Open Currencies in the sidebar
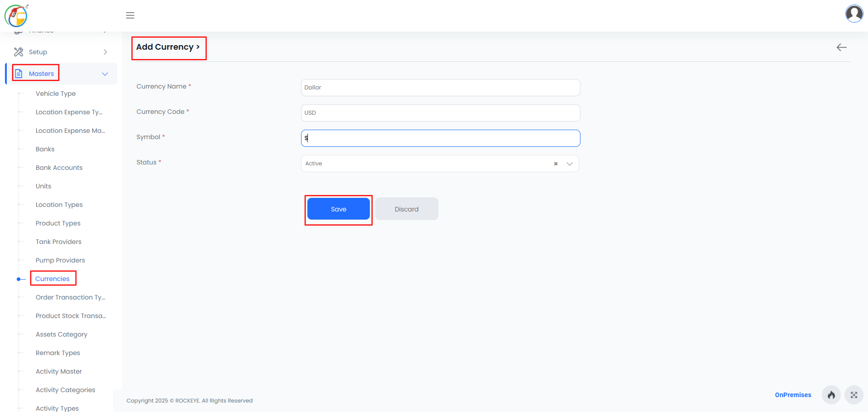This screenshot has height=412, width=868. (x=52, y=279)
